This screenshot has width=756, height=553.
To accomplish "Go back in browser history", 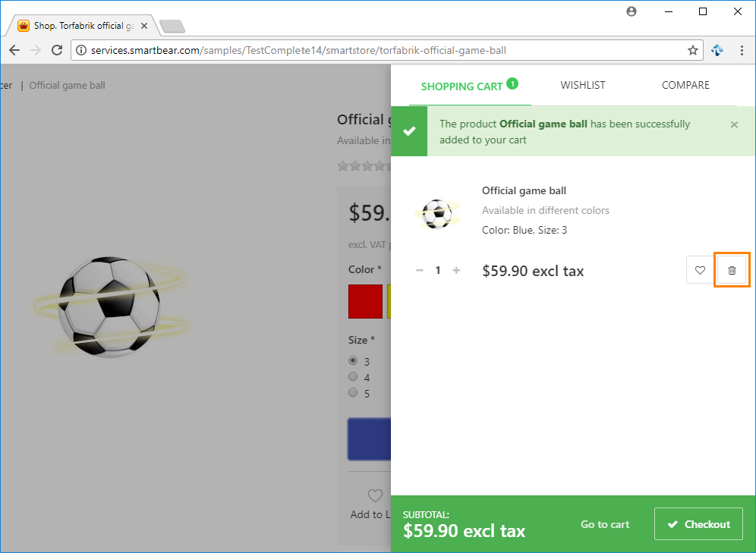I will click(14, 50).
